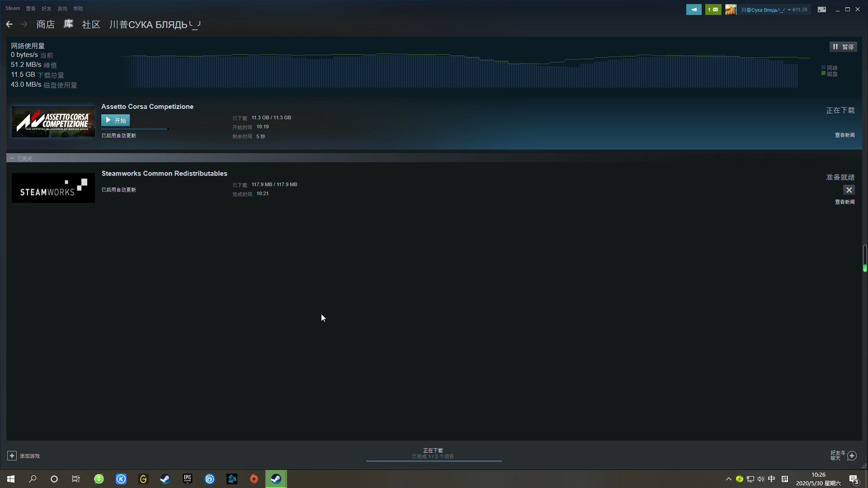This screenshot has width=868, height=488.
Task: Open the volume speaker tray icon
Action: 761,479
